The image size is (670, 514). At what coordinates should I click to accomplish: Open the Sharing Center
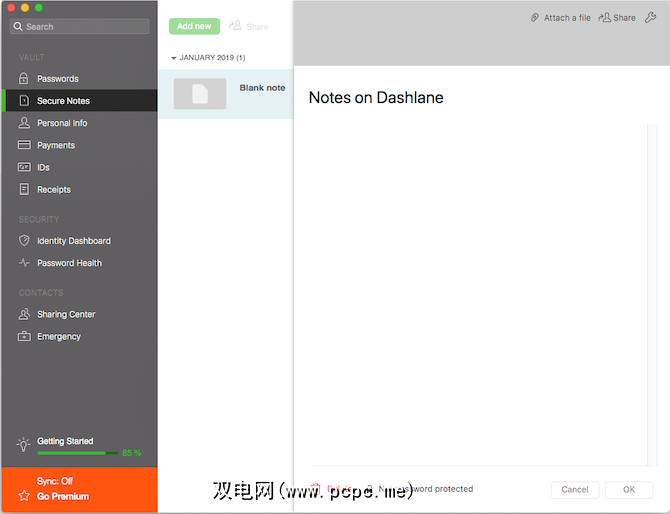click(x=79, y=314)
